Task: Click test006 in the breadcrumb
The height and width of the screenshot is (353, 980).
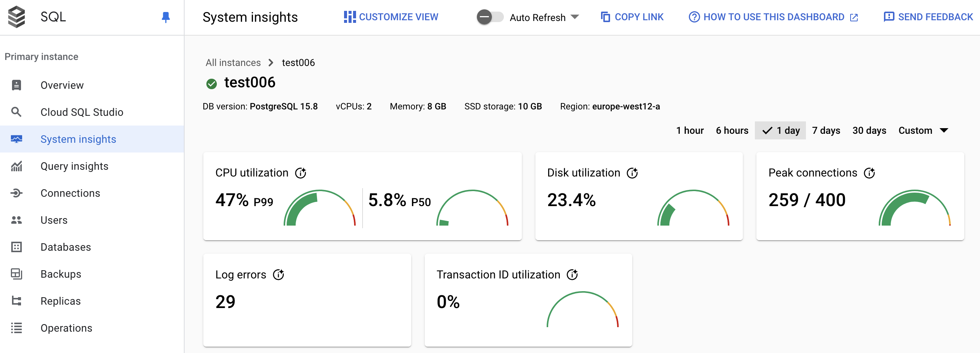Action: pyautogui.click(x=298, y=63)
